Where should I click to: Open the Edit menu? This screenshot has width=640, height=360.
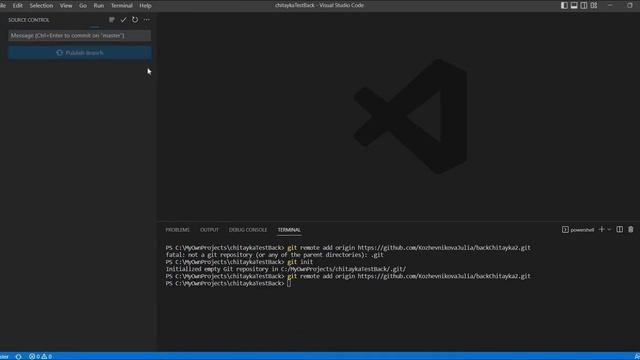[x=18, y=5]
